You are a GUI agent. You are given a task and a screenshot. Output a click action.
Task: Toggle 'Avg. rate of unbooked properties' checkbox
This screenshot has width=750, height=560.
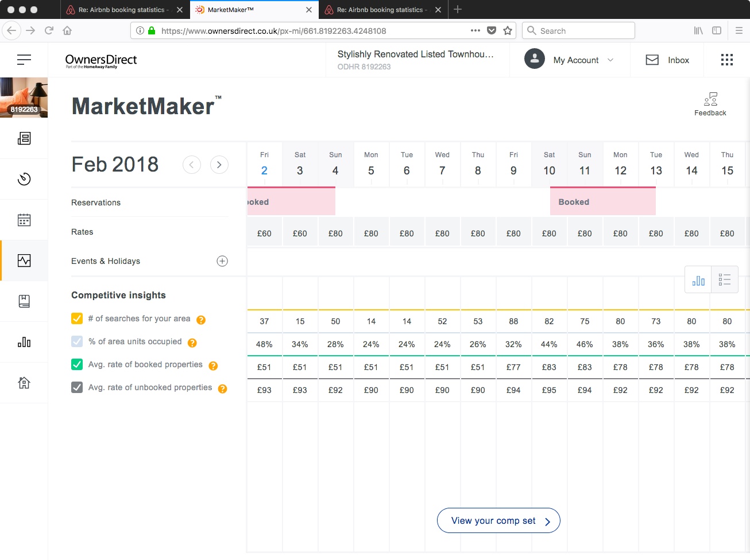point(77,387)
